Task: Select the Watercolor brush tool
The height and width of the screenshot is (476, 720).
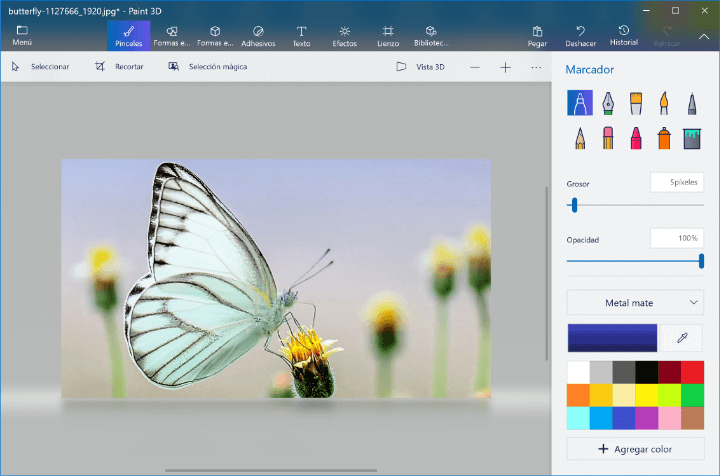Action: tap(664, 102)
